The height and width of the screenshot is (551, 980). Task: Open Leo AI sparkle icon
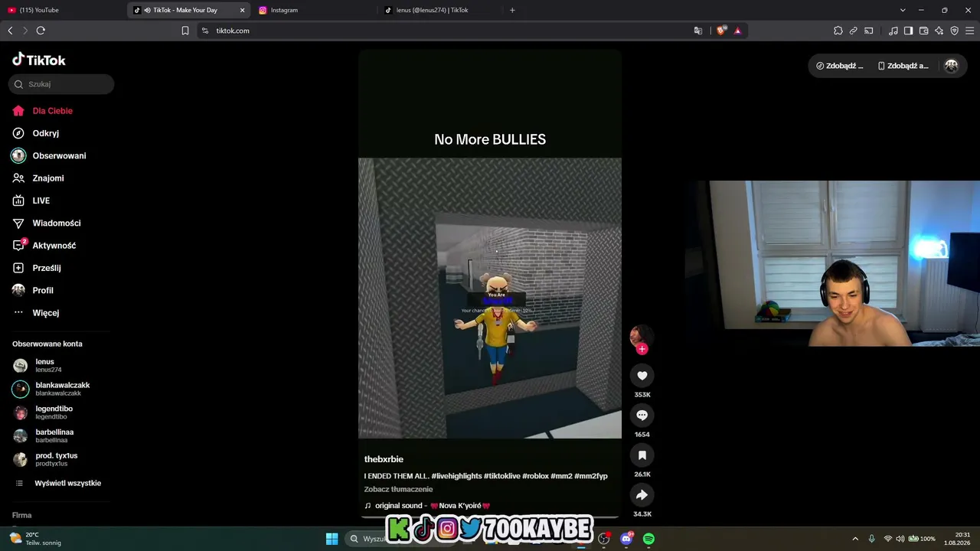[939, 31]
